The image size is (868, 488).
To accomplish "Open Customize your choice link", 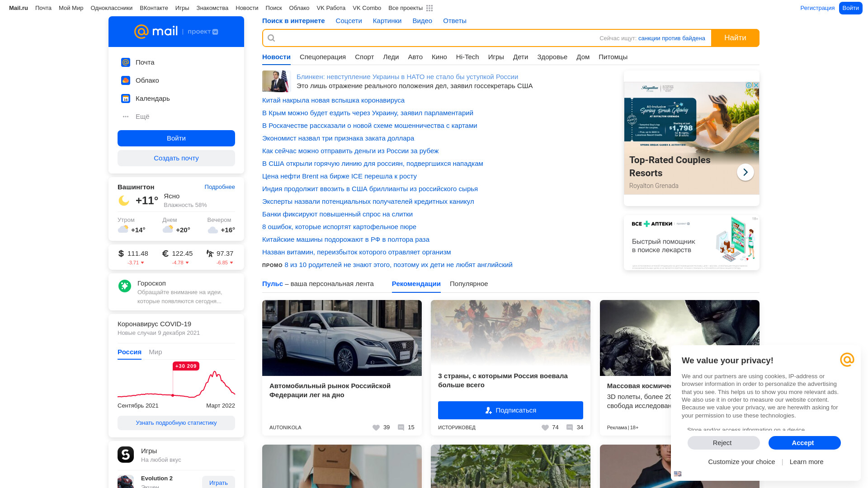I will tap(741, 462).
